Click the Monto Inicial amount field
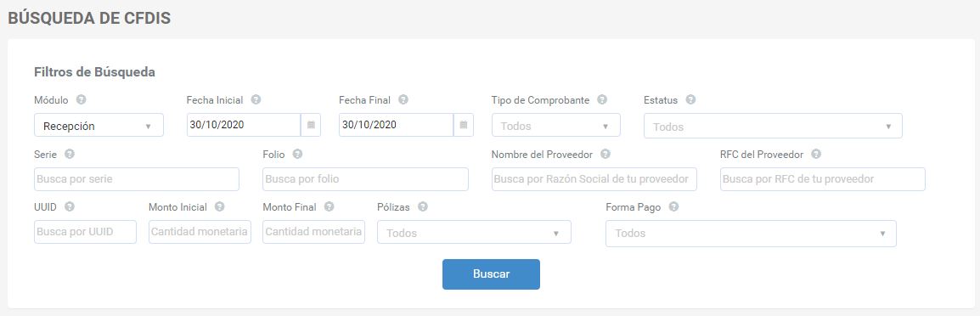 [200, 232]
